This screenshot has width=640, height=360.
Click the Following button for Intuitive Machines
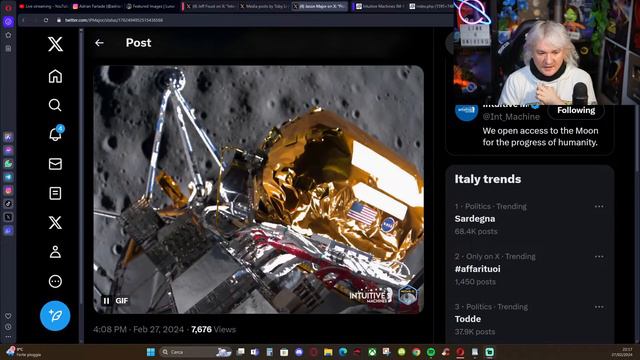coord(576,110)
